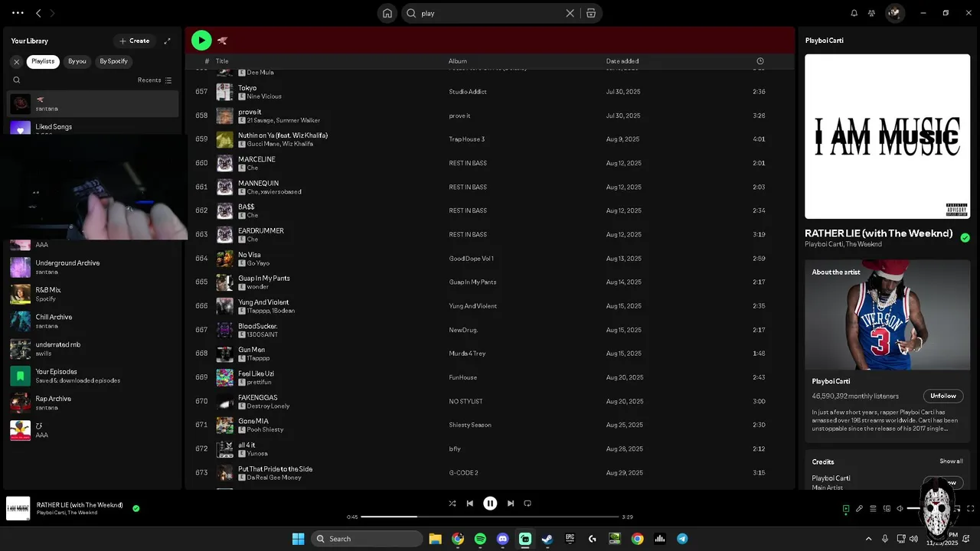Navigate back with the left chevron
980x551 pixels.
[x=38, y=13]
